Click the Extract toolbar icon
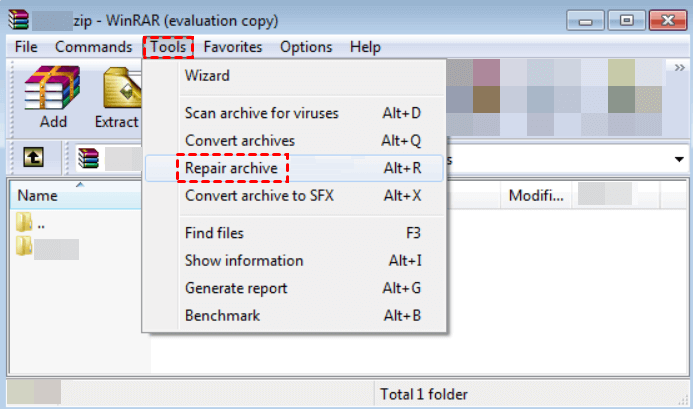Screen dimensions: 693x409 point(122,88)
